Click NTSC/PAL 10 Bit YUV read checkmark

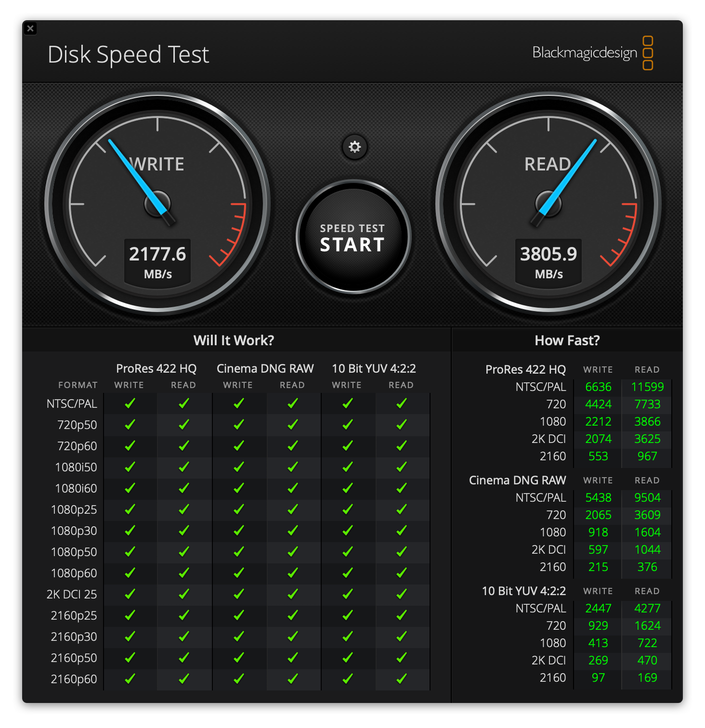coord(402,403)
